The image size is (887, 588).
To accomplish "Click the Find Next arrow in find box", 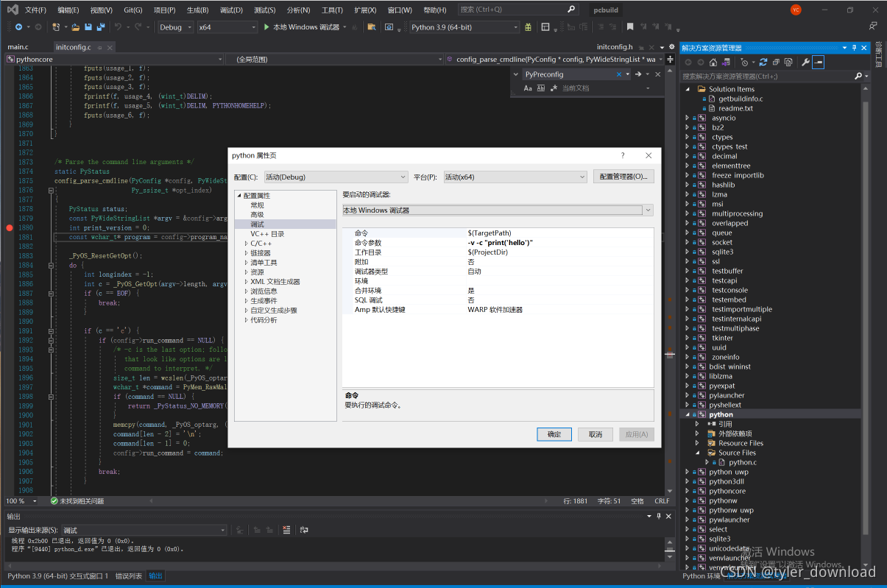I will (x=638, y=74).
